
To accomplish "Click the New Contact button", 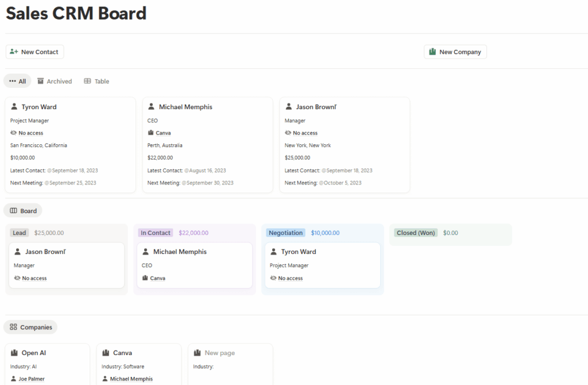I will [34, 51].
